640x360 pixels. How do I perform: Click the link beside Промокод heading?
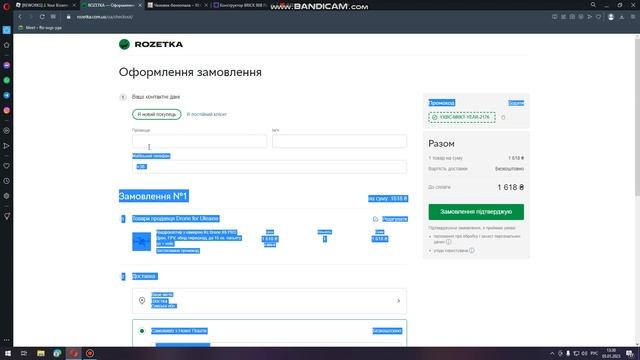pyautogui.click(x=516, y=103)
